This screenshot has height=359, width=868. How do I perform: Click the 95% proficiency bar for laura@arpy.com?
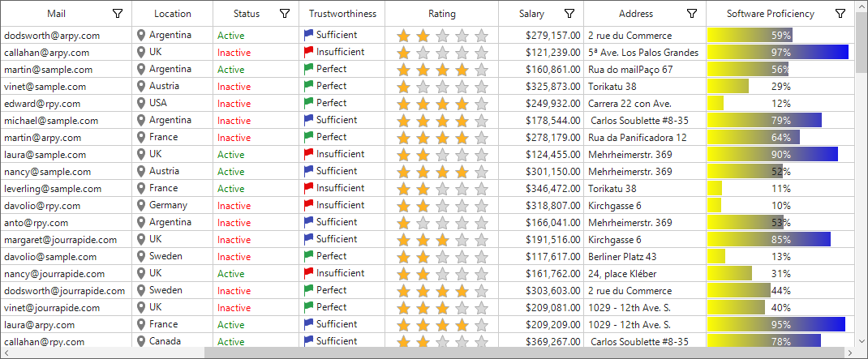click(776, 325)
